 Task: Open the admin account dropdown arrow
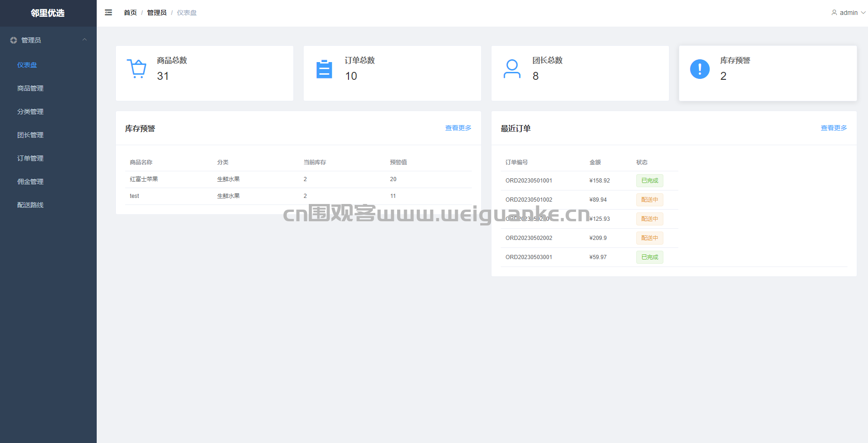pos(863,13)
